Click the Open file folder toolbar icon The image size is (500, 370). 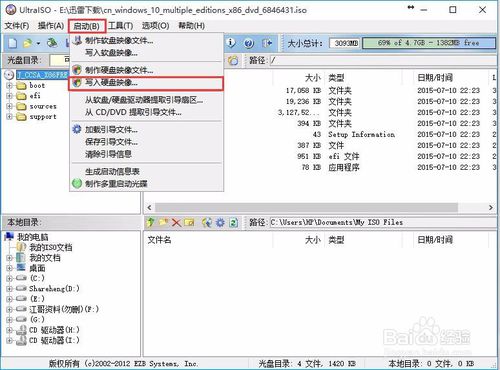27,43
